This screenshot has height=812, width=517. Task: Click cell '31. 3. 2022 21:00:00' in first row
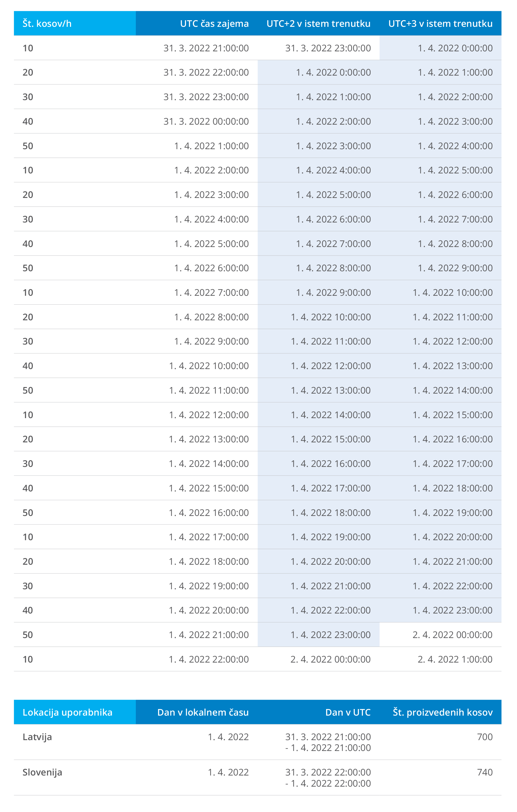tap(206, 48)
